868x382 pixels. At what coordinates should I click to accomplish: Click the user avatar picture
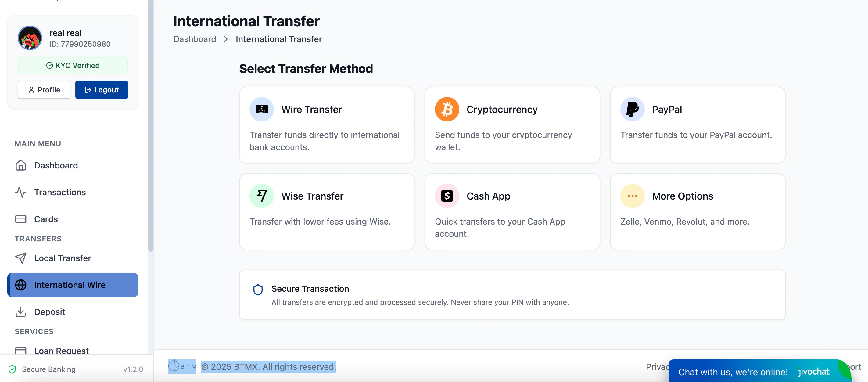pos(30,38)
